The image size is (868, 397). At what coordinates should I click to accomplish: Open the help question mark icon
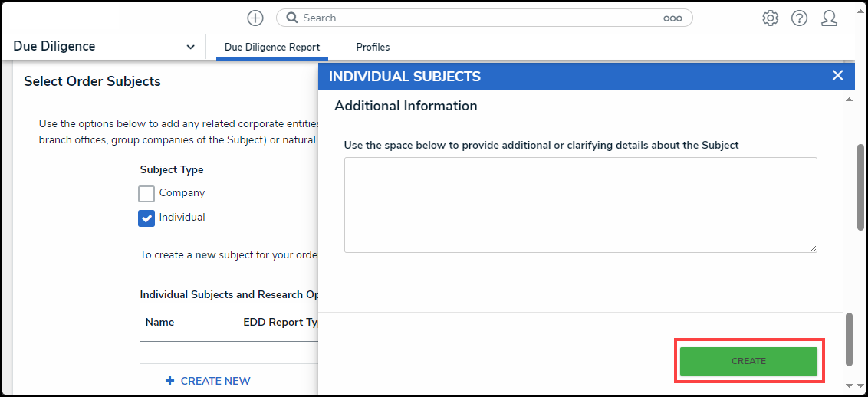799,18
